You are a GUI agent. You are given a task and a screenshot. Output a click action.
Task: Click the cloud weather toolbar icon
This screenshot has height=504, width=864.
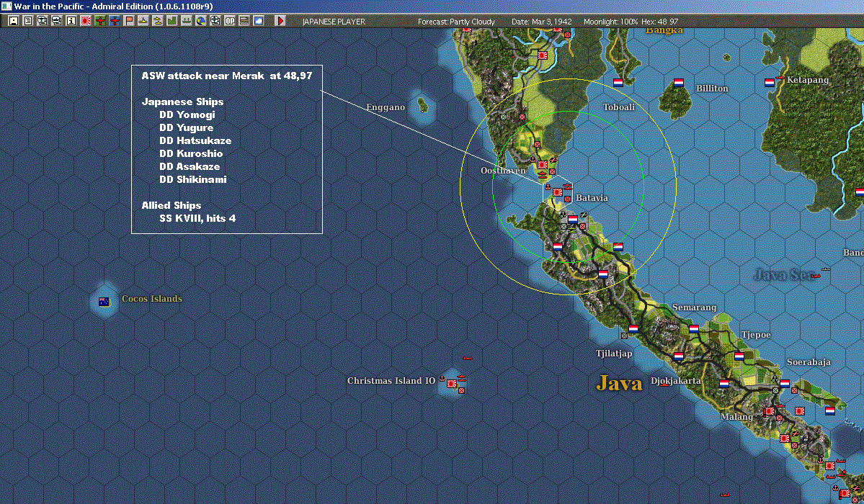click(x=259, y=21)
